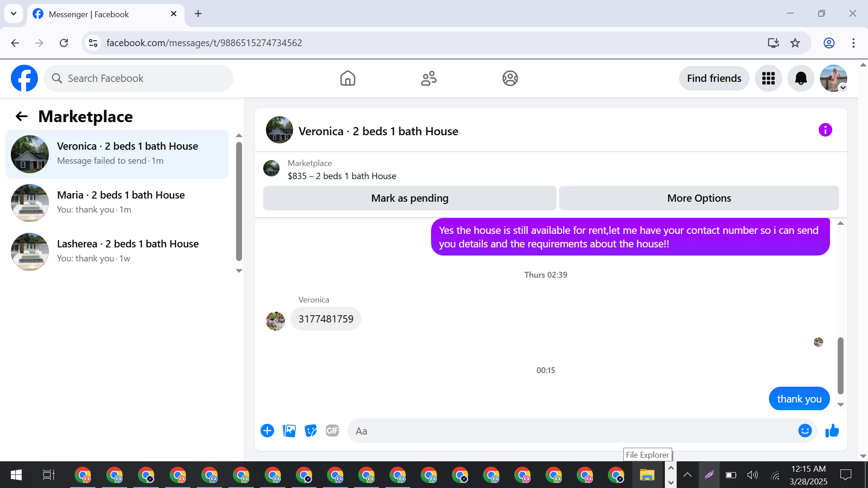Select the phone number message 3177481759
The width and height of the screenshot is (868, 488).
(x=326, y=319)
